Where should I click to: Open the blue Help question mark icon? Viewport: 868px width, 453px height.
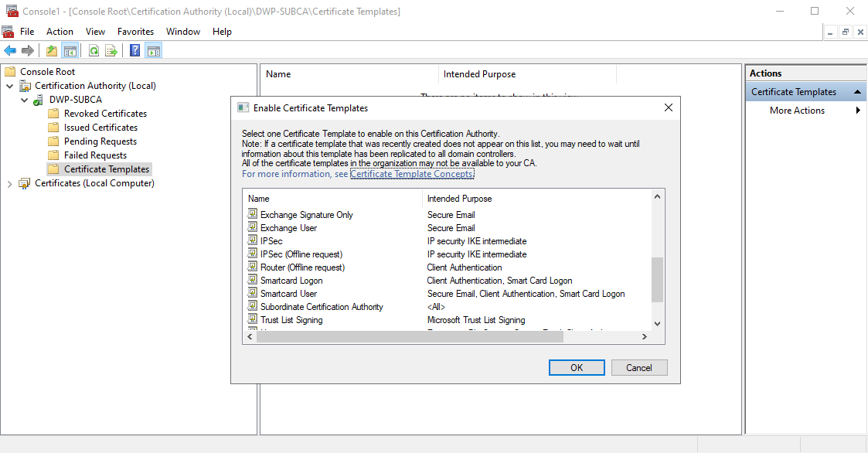tap(134, 51)
